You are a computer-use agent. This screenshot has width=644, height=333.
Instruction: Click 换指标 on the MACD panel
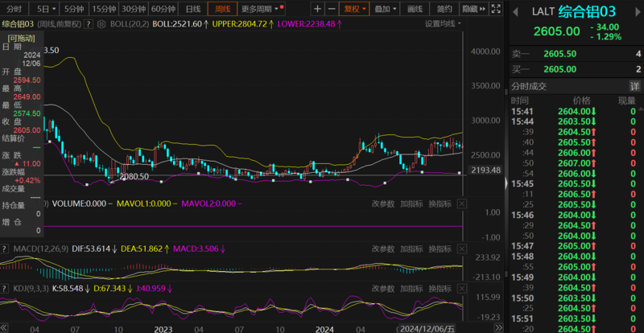[439, 249]
